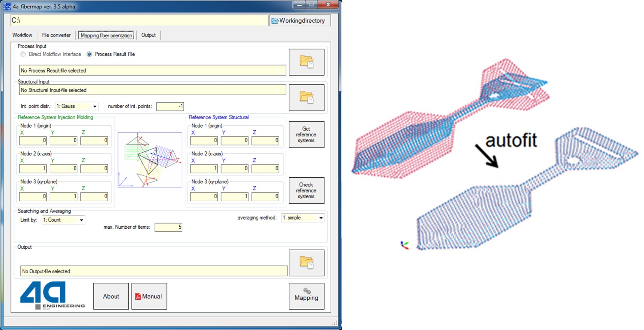This screenshot has height=330, width=644.
Task: Click Check reference systems button
Action: pyautogui.click(x=306, y=191)
